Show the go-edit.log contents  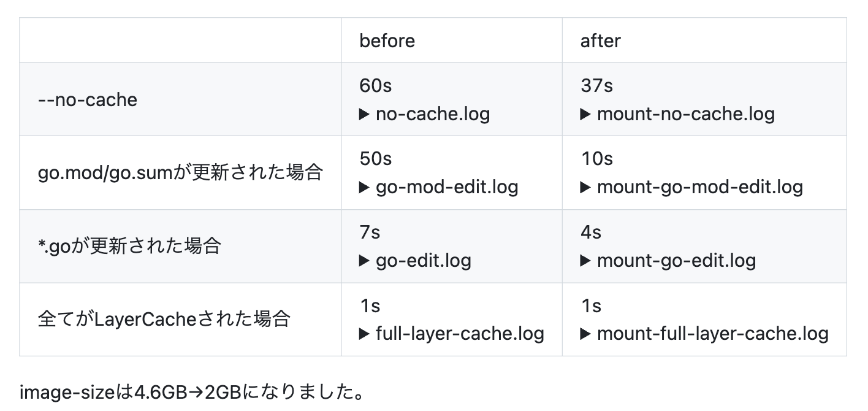pos(416,261)
